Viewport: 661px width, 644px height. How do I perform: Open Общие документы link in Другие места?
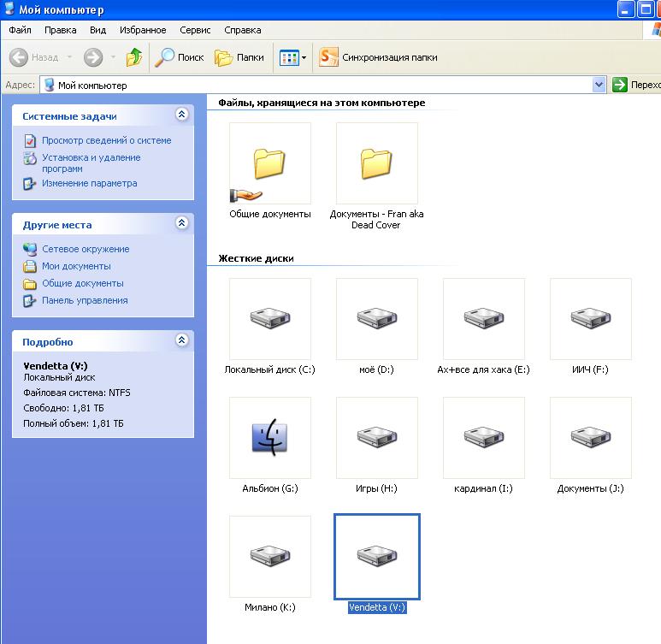[x=83, y=283]
